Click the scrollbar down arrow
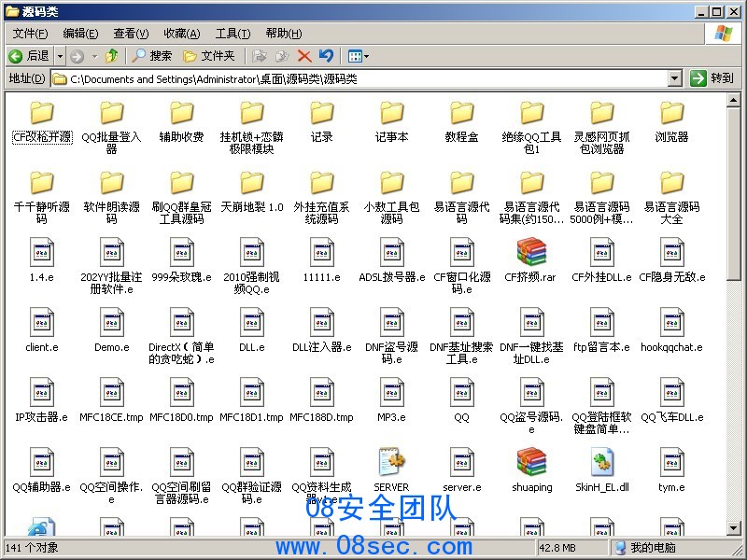 (x=733, y=527)
